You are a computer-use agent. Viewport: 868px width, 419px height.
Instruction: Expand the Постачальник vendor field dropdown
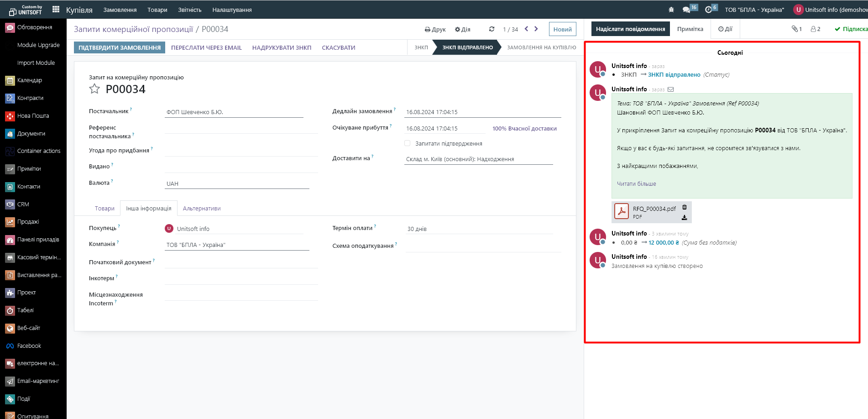234,112
